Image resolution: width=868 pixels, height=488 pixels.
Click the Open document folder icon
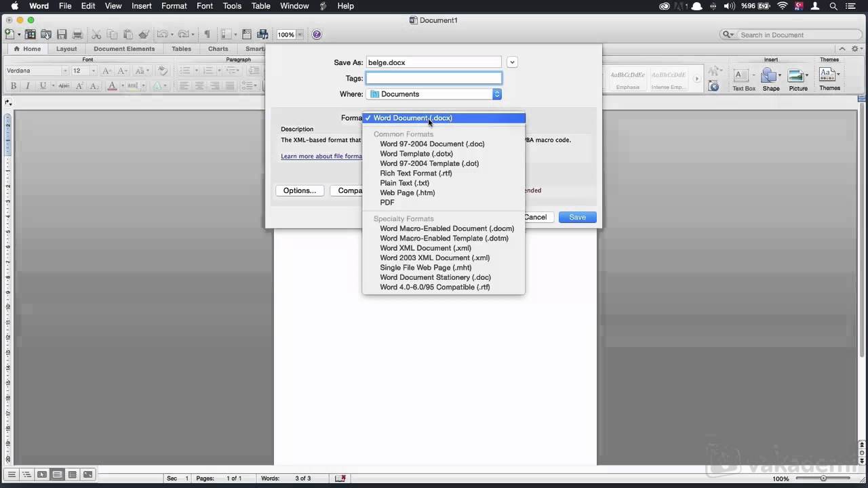tap(45, 34)
